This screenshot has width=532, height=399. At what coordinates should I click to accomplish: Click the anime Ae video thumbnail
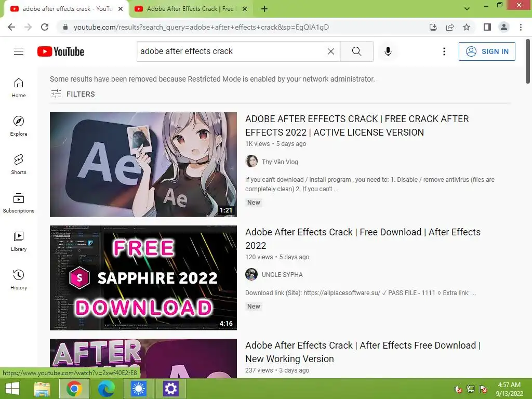coord(143,165)
